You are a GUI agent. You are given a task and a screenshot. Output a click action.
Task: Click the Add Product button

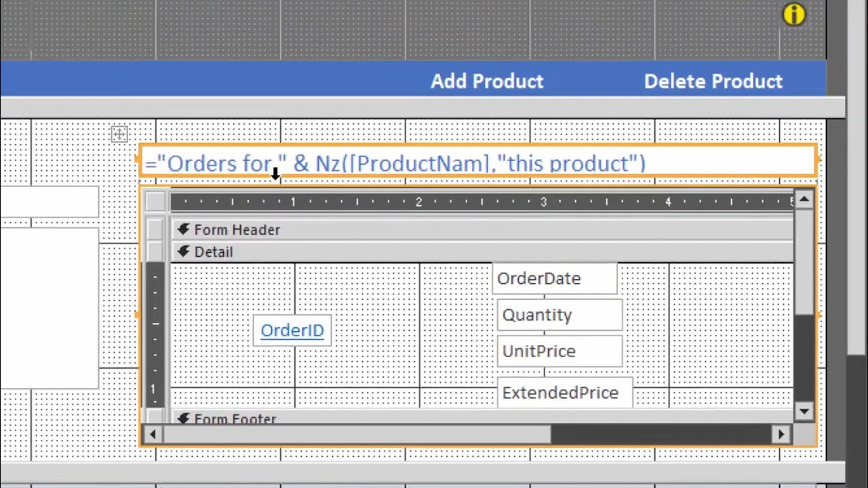(x=487, y=81)
